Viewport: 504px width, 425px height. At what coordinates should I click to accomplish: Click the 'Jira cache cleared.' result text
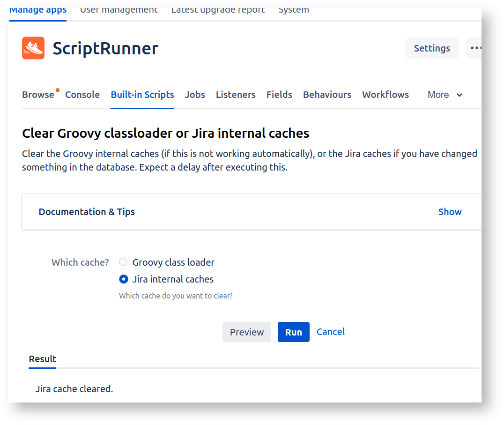[74, 389]
